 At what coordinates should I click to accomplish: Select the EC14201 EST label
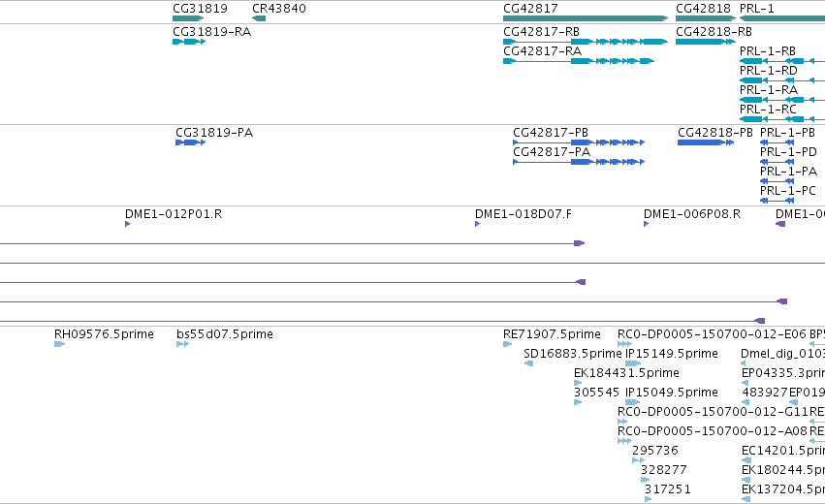783,451
